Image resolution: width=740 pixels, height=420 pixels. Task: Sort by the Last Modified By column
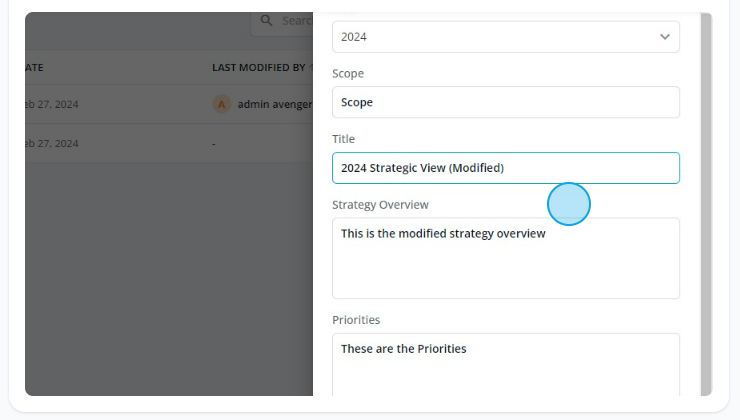pyautogui.click(x=259, y=67)
